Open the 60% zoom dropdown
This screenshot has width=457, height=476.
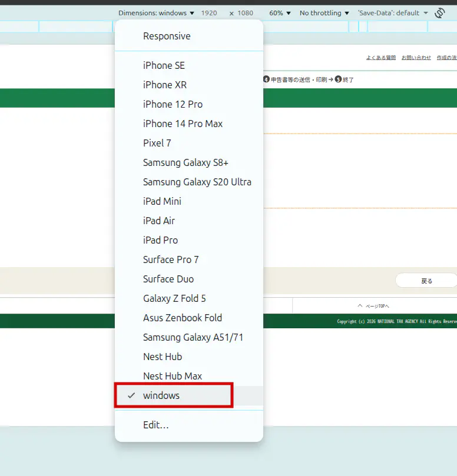tap(280, 13)
